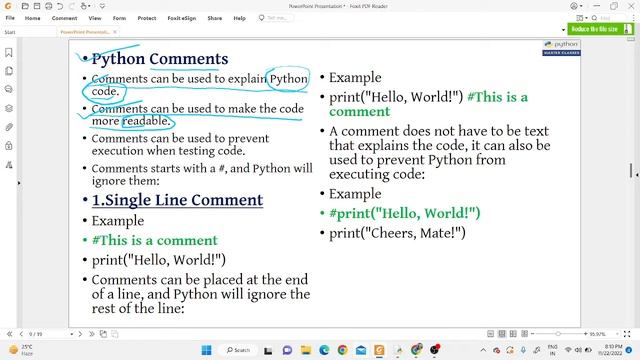This screenshot has height=360, width=640.
Task: Click the Print icon in quick access toolbar
Action: (x=49, y=6)
